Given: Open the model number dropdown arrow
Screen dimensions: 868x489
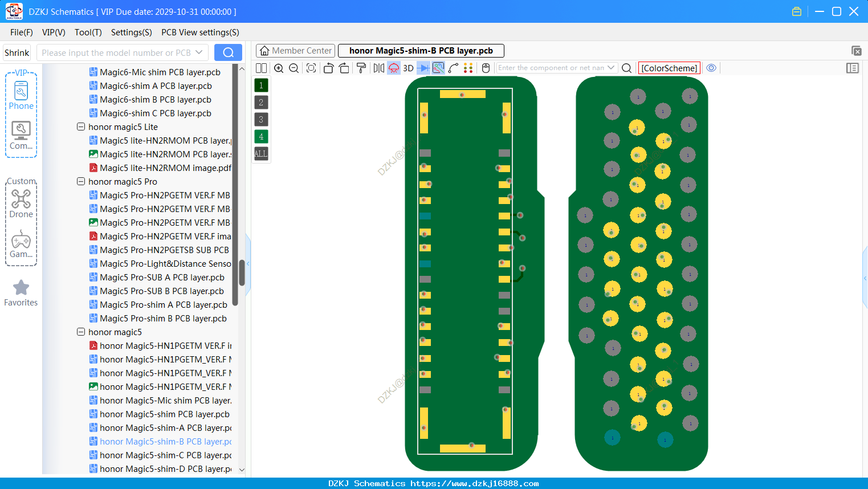Looking at the screenshot, I should point(199,52).
